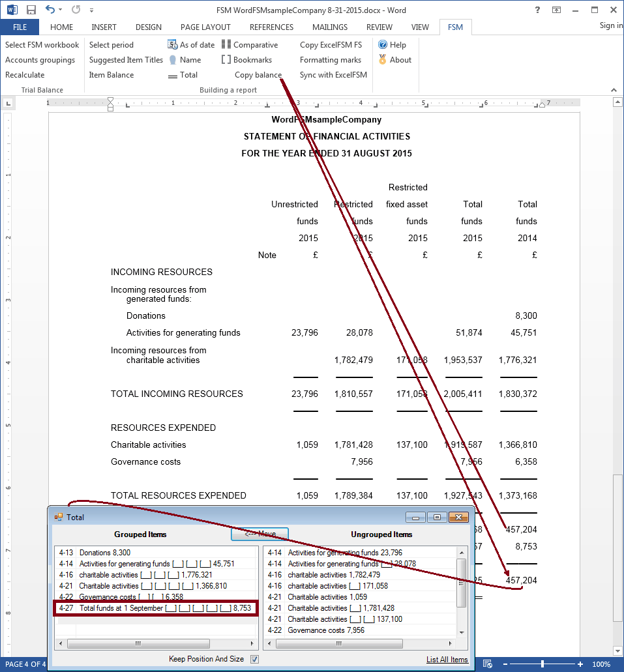This screenshot has width=624, height=672.
Task: Click the Move button in Total dialog
Action: coord(260,534)
